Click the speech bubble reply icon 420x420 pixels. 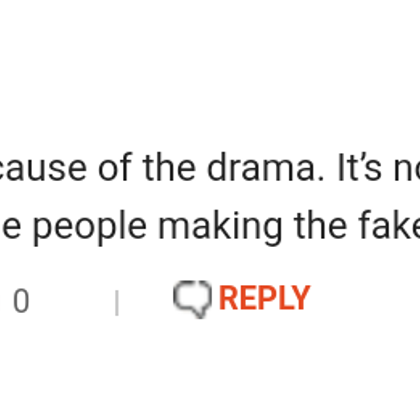pos(192,299)
